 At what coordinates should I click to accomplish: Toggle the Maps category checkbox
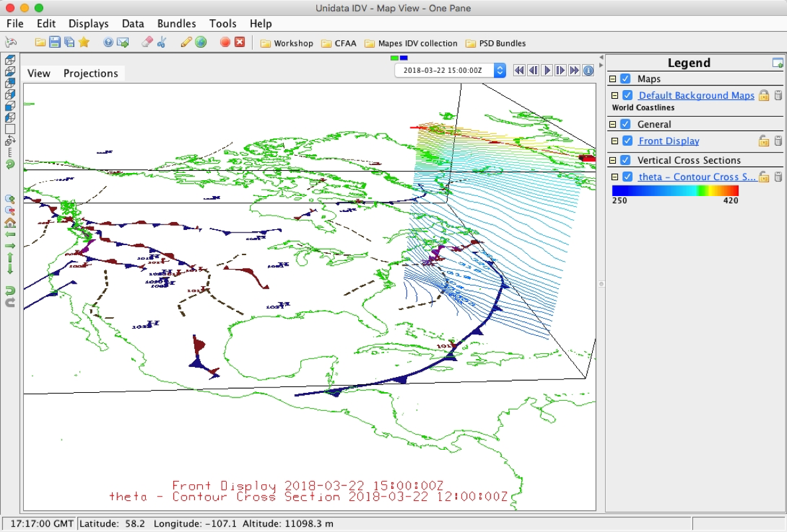click(x=625, y=79)
